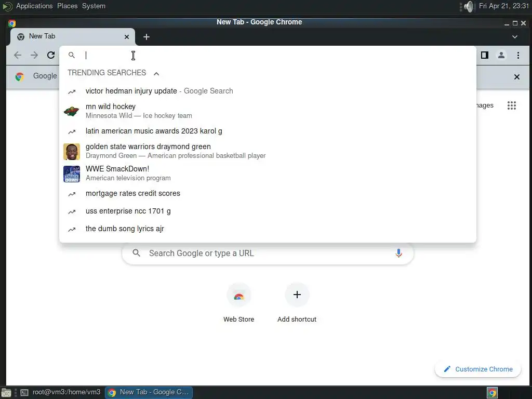Start voice search with the microphone icon
Image resolution: width=532 pixels, height=399 pixels.
coord(398,253)
